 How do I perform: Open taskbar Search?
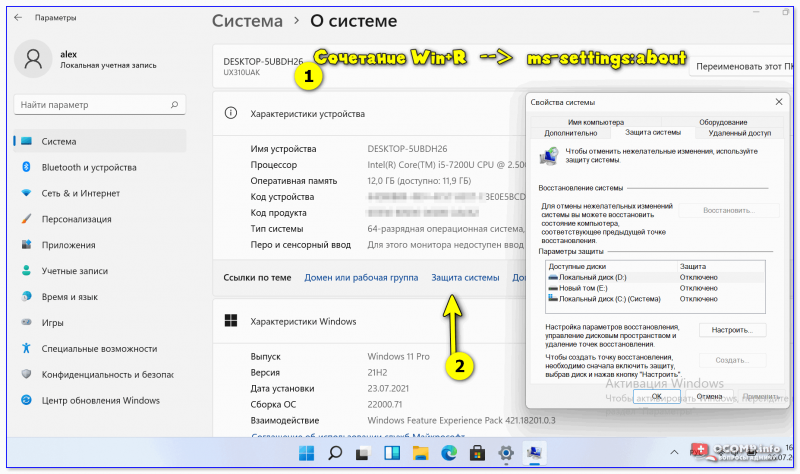pos(335,453)
